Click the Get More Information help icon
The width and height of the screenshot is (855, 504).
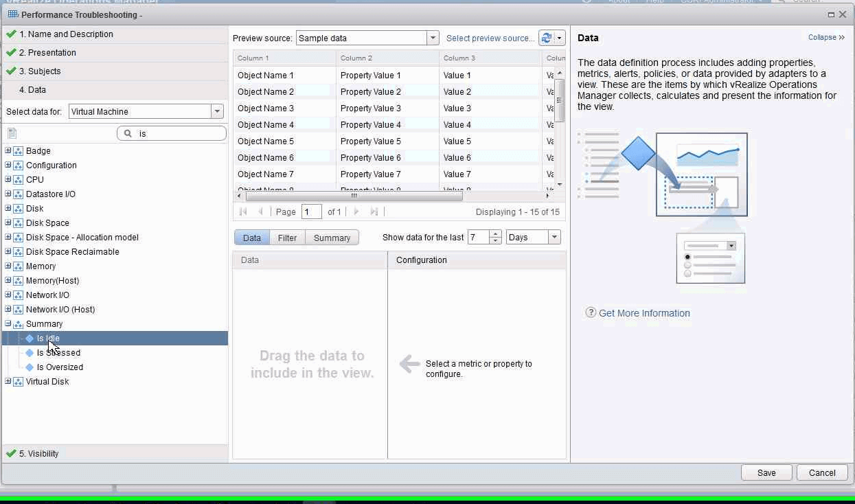point(591,312)
